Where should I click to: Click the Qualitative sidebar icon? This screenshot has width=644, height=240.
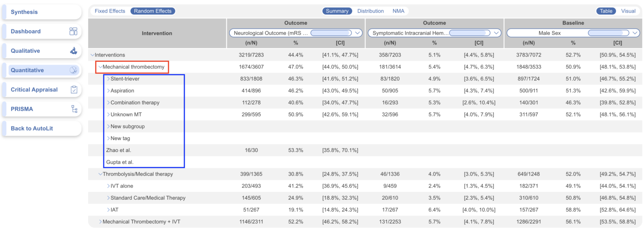pos(73,51)
